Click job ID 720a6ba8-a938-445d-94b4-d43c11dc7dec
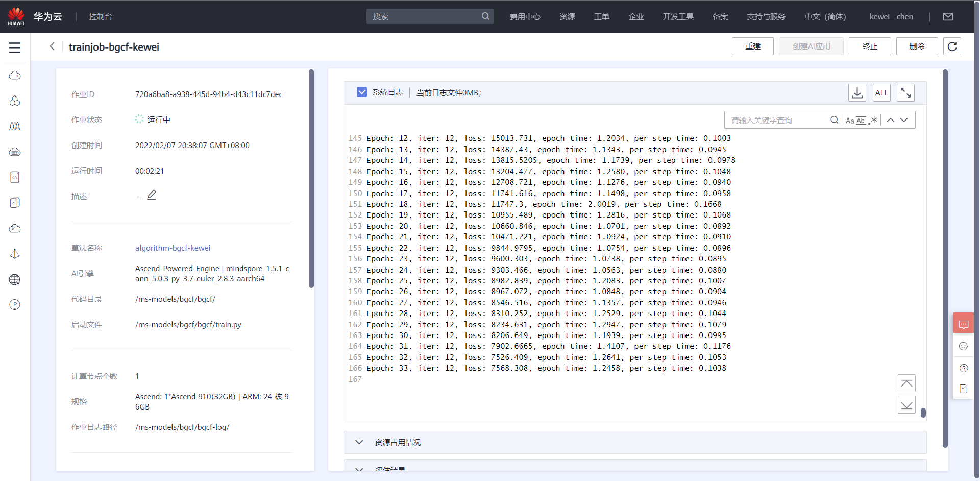The image size is (980, 481). (x=209, y=94)
